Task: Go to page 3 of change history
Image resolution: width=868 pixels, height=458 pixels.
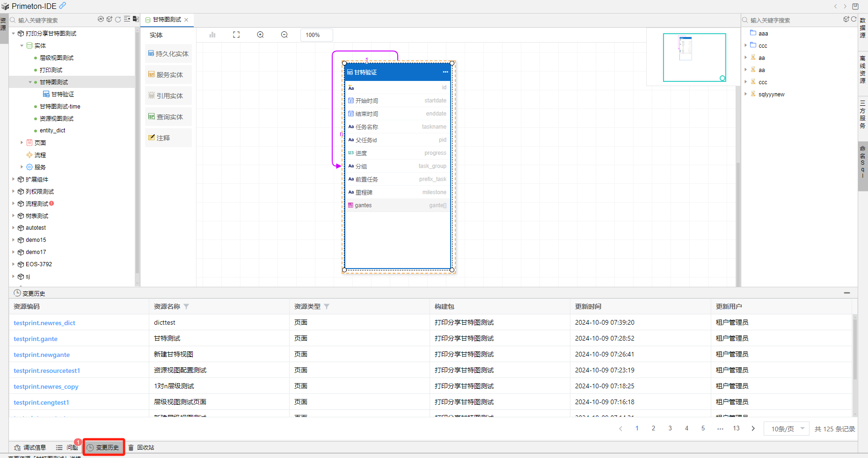Action: [670, 428]
